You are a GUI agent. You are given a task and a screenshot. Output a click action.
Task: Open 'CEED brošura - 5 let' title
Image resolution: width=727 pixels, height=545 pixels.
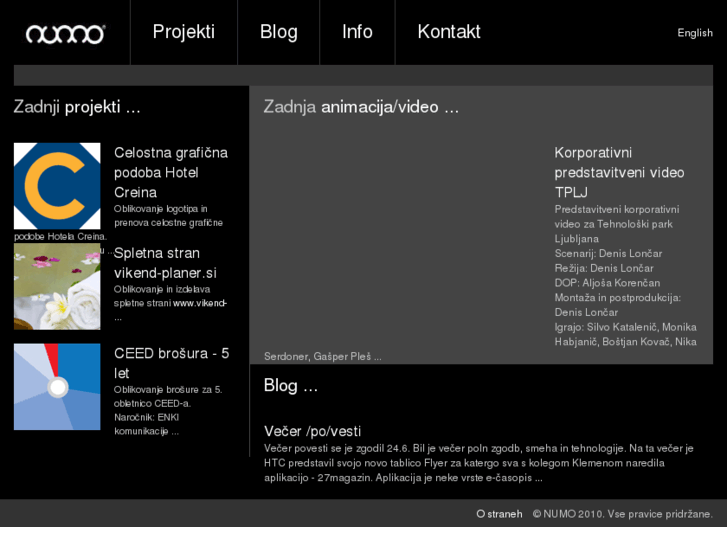point(172,363)
